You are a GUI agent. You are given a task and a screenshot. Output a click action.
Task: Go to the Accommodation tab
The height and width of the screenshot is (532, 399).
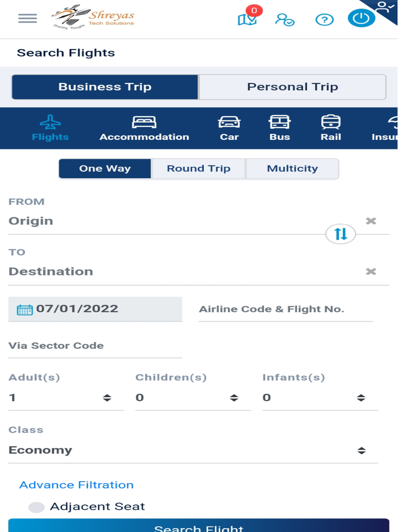click(144, 128)
